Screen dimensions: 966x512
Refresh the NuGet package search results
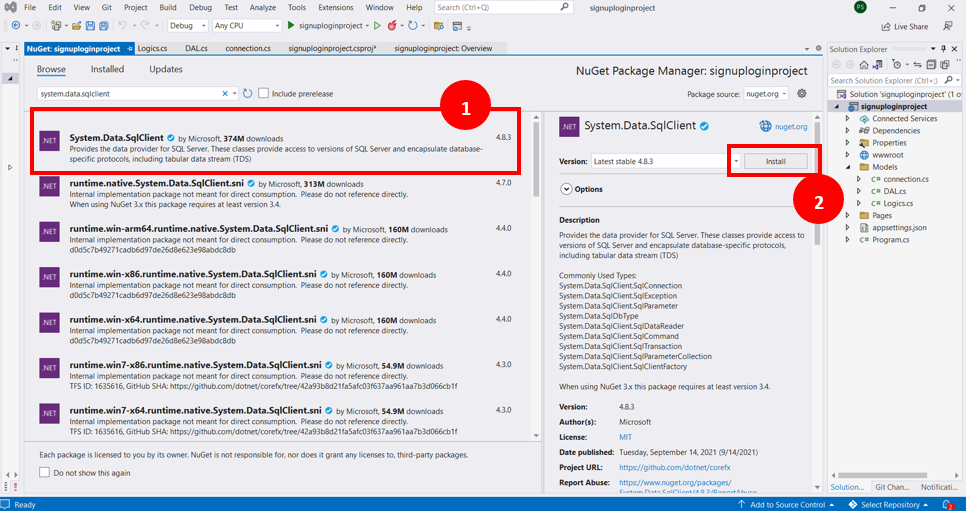[x=248, y=94]
